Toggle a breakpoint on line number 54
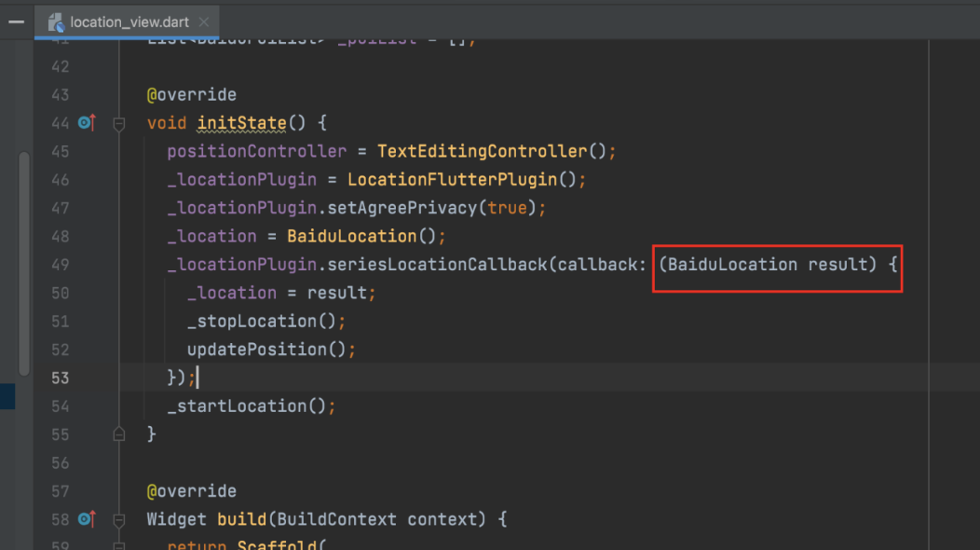Image resolution: width=980 pixels, height=550 pixels. pos(60,406)
